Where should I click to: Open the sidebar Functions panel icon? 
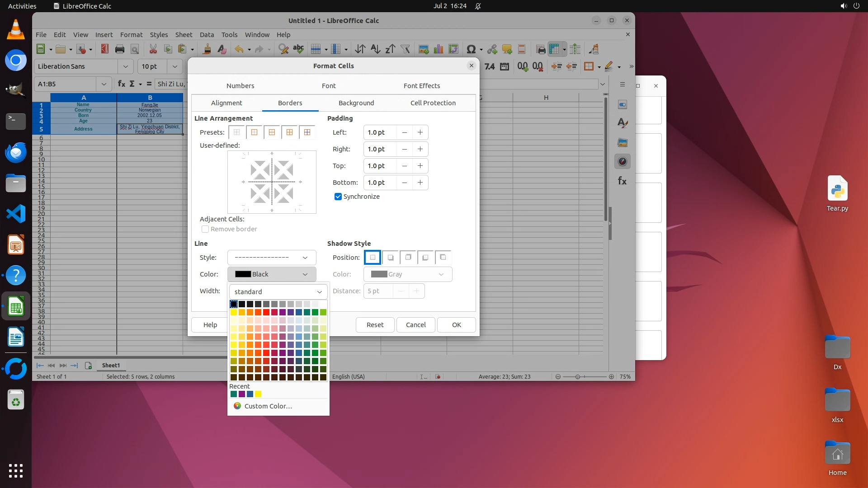623,181
